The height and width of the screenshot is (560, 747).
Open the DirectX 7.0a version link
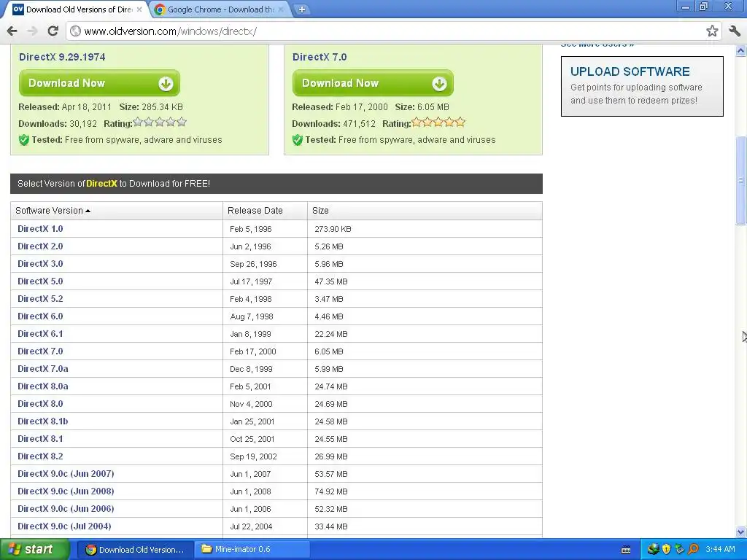click(43, 369)
